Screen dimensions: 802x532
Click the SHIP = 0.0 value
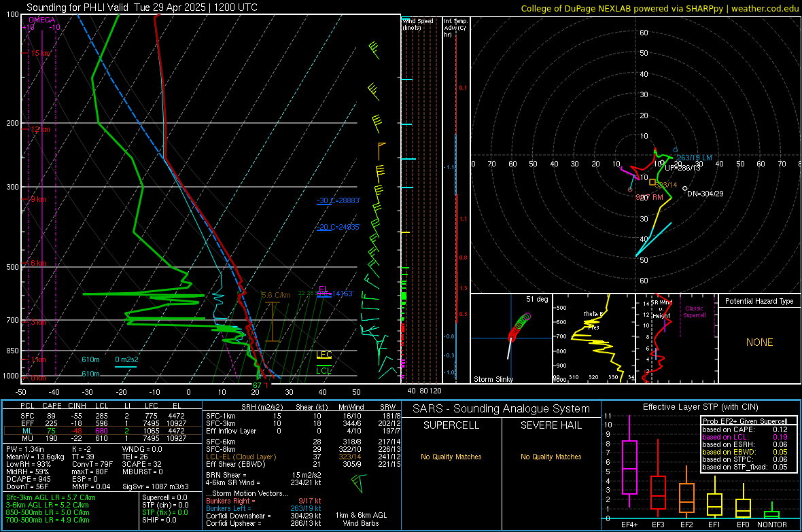pyautogui.click(x=159, y=520)
